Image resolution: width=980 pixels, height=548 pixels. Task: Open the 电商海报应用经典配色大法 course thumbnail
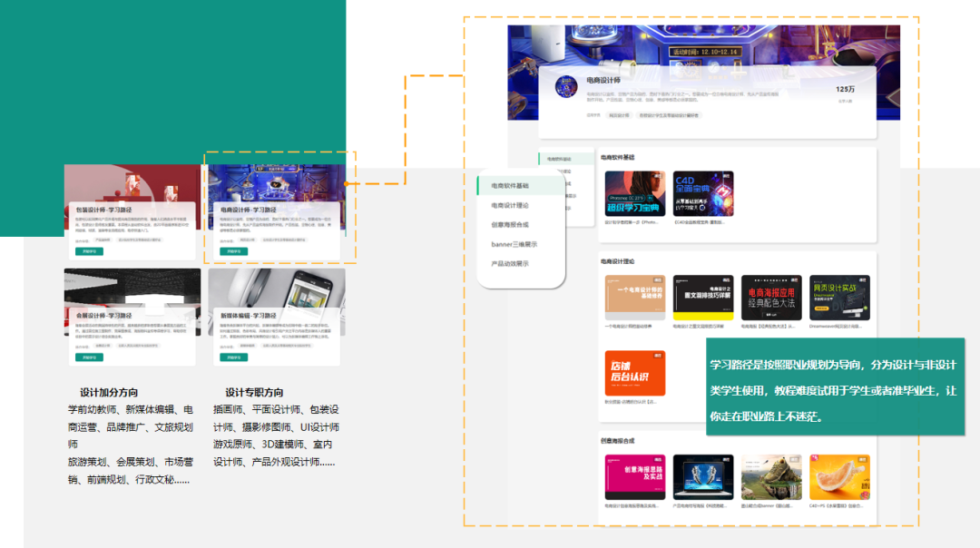point(771,298)
